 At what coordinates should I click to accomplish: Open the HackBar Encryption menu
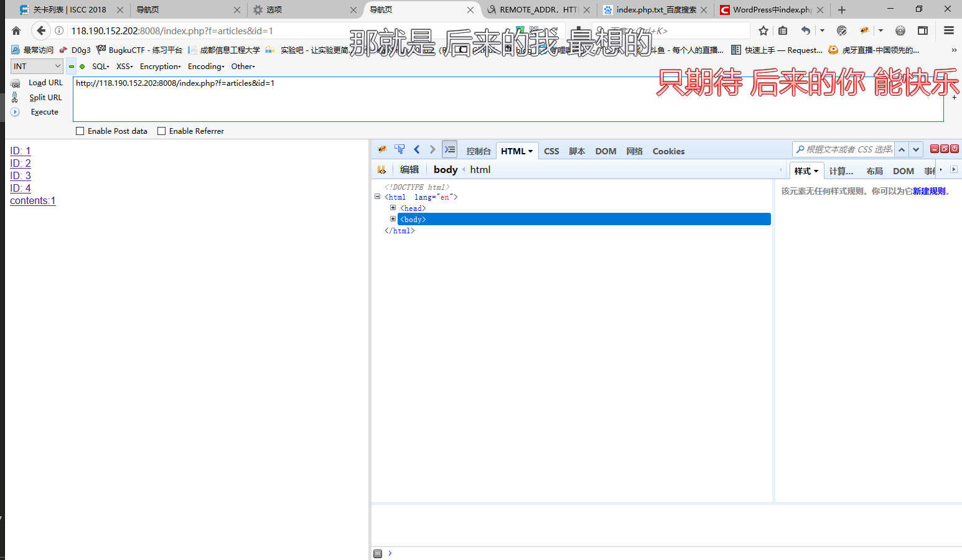[x=160, y=66]
